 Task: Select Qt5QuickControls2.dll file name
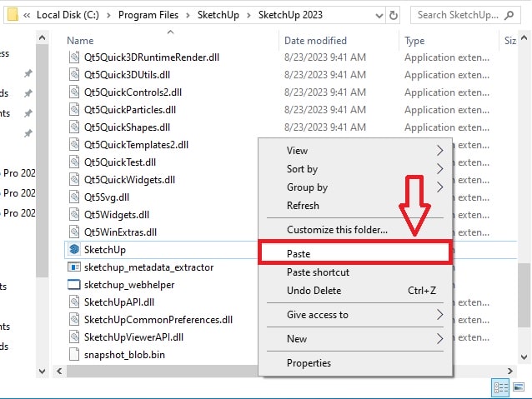point(133,92)
